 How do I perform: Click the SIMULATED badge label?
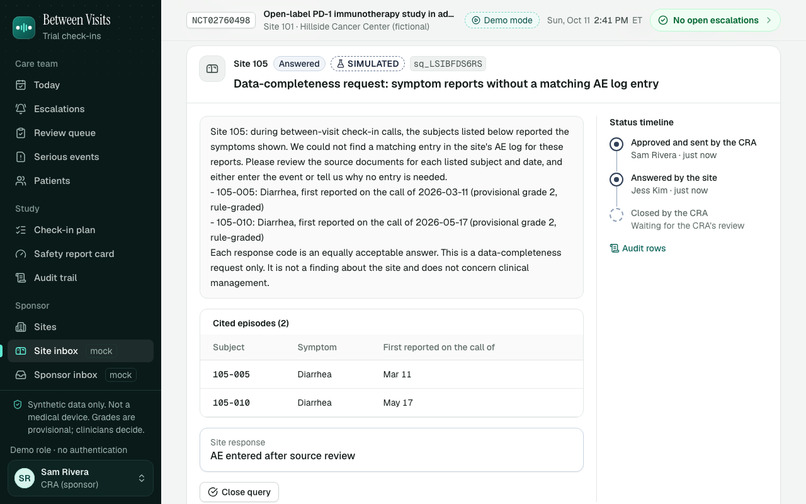[368, 64]
